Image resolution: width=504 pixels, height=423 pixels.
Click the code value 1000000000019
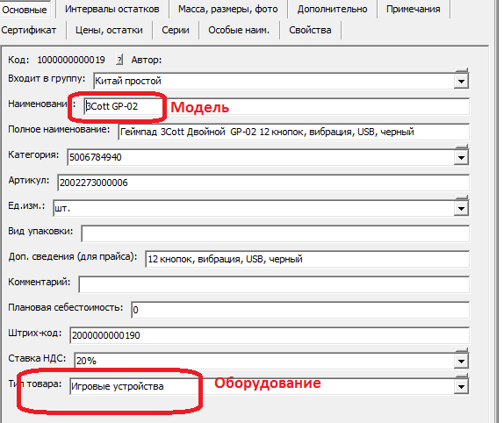coord(71,60)
